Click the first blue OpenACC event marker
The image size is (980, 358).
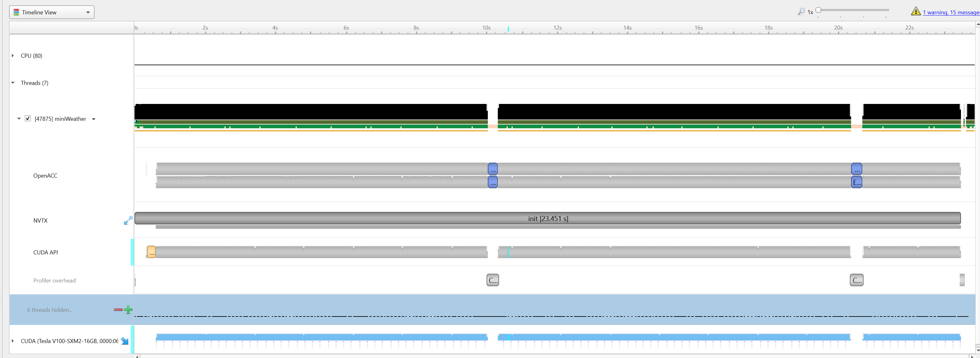tap(493, 169)
